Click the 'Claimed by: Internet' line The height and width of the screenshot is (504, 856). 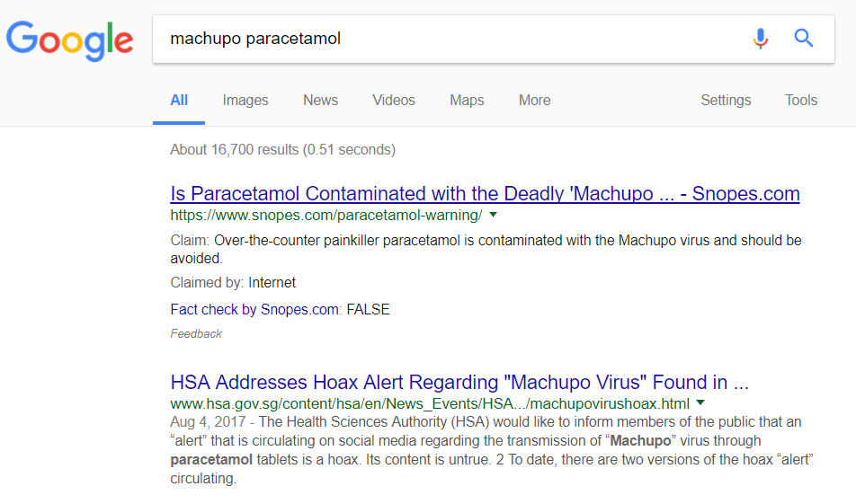point(233,282)
